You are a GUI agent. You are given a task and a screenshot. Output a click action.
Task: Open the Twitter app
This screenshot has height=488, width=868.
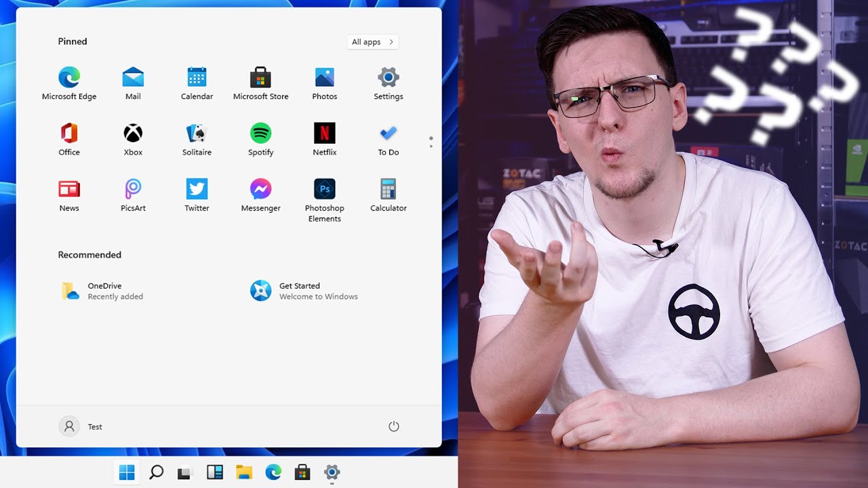coord(197,195)
